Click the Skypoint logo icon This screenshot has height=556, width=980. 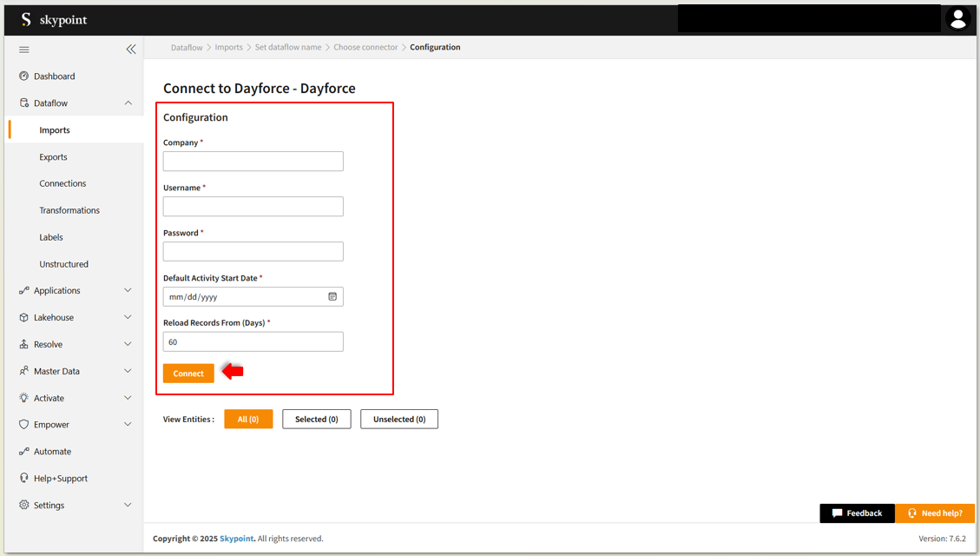pyautogui.click(x=26, y=19)
